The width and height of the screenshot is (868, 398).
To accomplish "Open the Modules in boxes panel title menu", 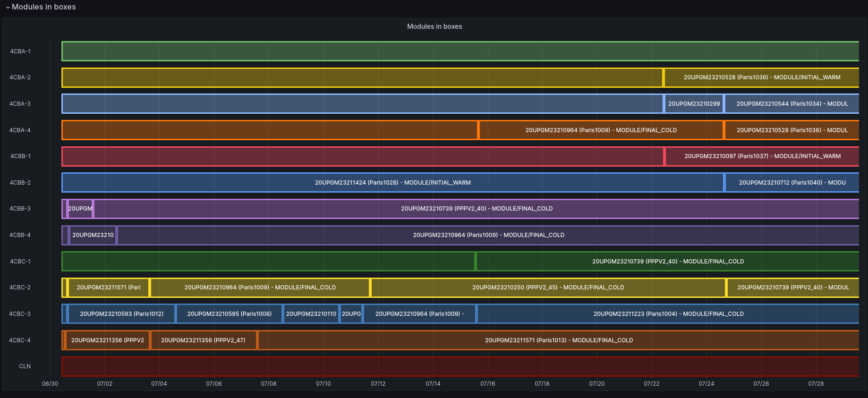I will [434, 26].
